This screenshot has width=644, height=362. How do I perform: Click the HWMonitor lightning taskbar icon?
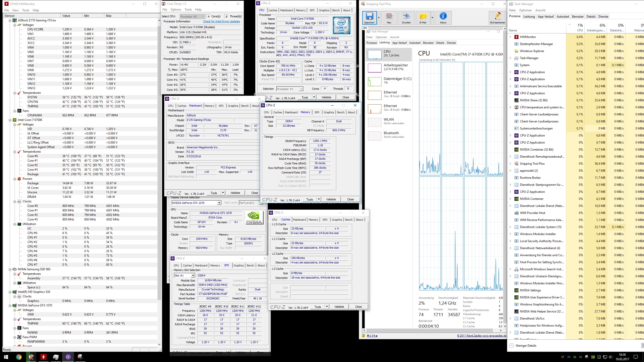tap(43, 357)
